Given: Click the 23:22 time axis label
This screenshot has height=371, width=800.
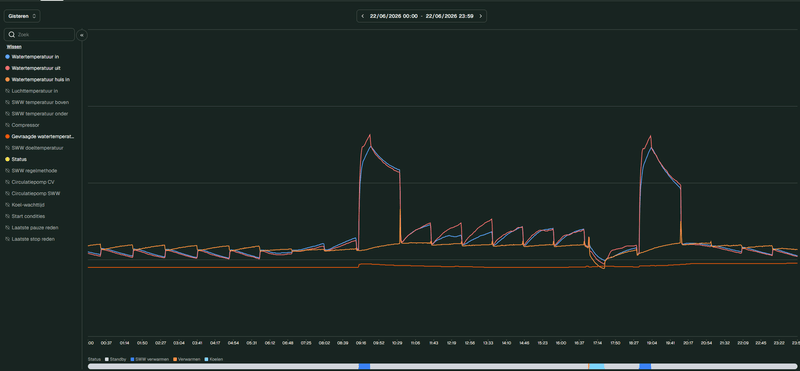Looking at the screenshot, I should click(779, 343).
